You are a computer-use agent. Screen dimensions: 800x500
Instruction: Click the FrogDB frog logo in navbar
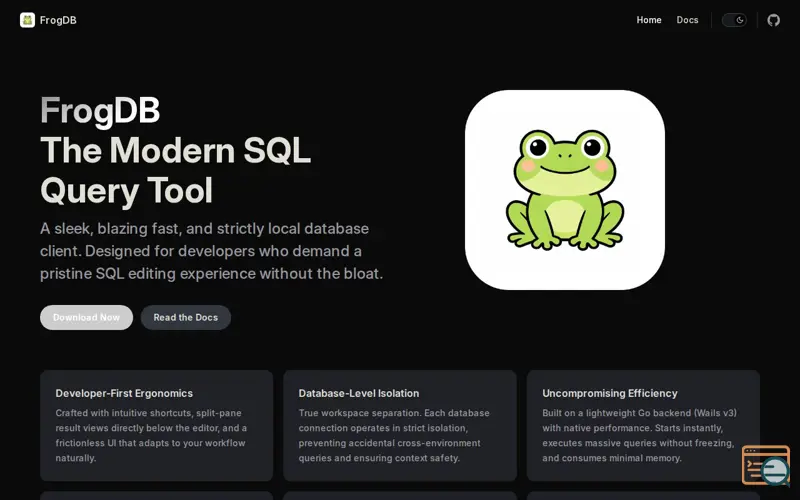[28, 20]
